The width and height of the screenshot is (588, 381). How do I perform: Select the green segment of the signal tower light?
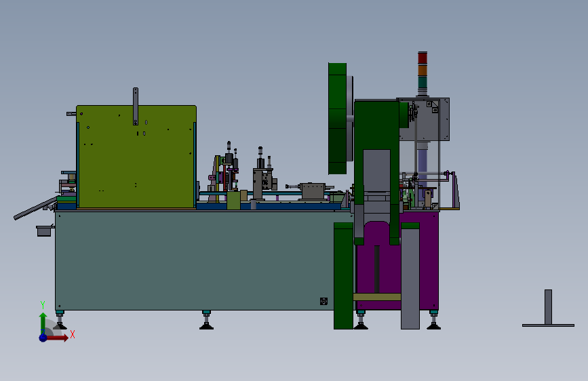(423, 82)
